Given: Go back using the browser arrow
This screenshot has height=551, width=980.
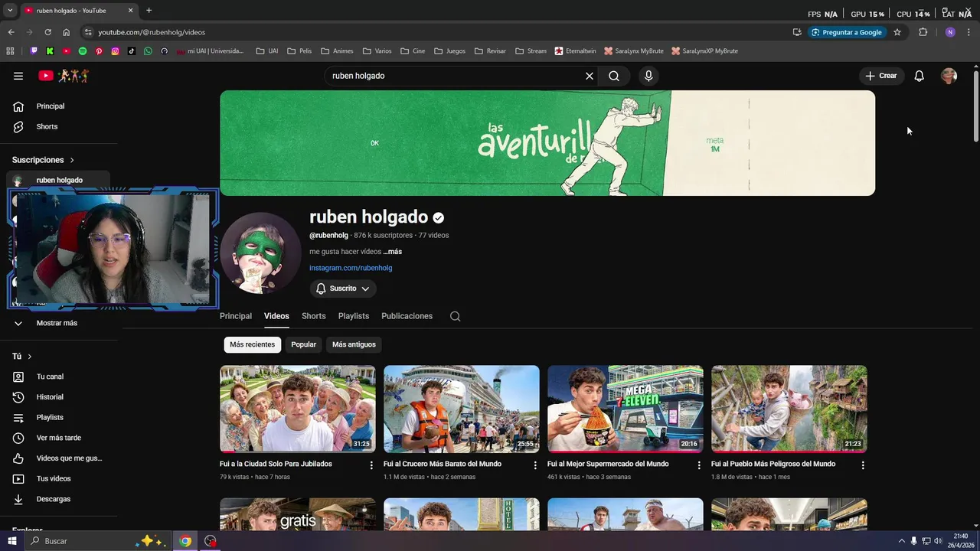Looking at the screenshot, I should coord(11,32).
